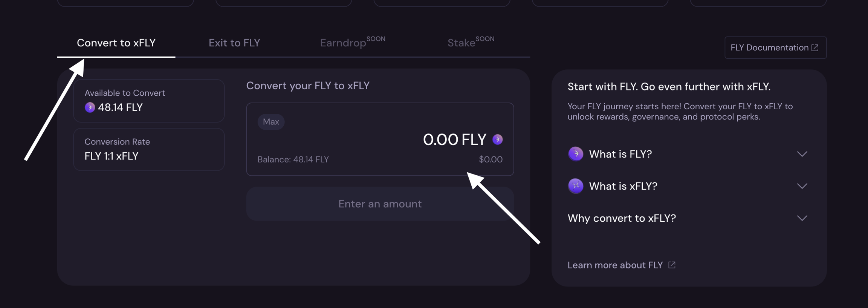Image resolution: width=868 pixels, height=308 pixels.
Task: Click external link icon on FLY Documentation
Action: click(815, 48)
